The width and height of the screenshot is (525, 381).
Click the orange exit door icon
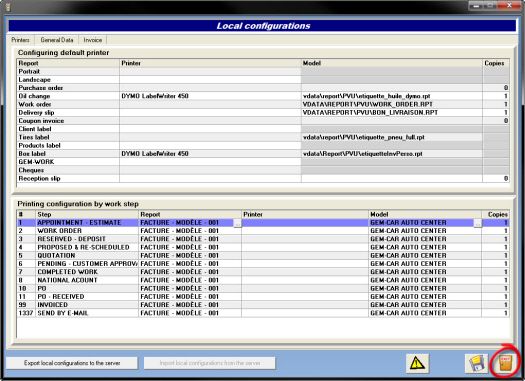pyautogui.click(x=505, y=363)
